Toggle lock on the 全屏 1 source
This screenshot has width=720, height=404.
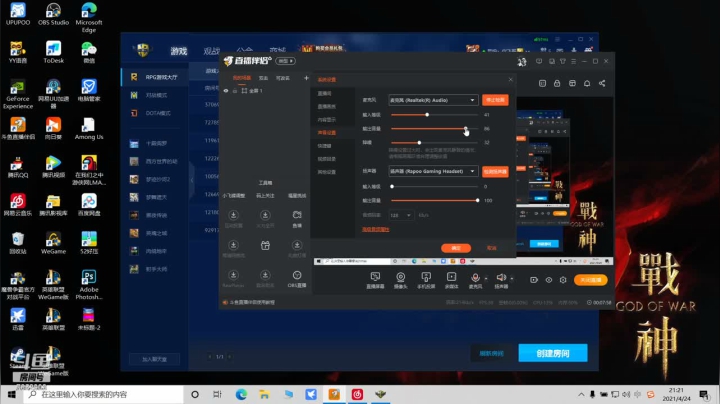point(235,91)
